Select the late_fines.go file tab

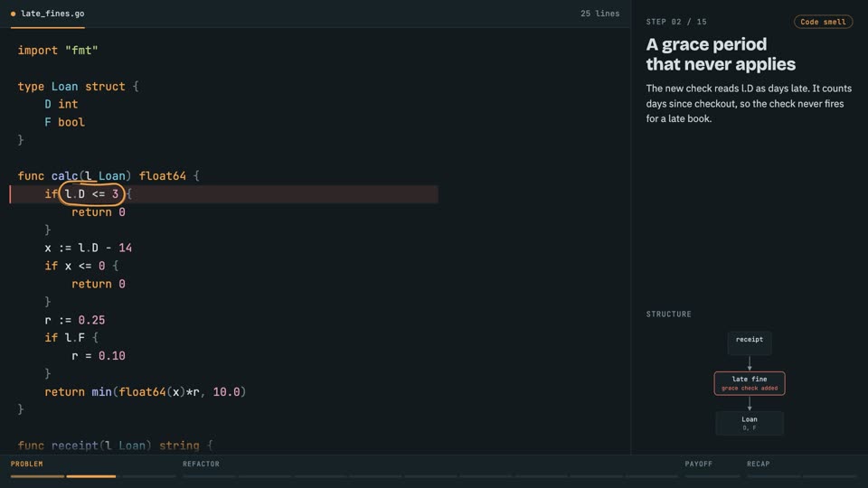48,14
